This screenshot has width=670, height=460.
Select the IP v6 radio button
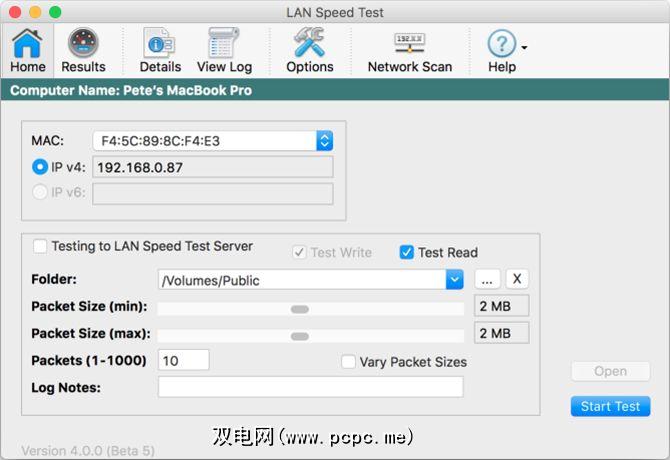40,192
